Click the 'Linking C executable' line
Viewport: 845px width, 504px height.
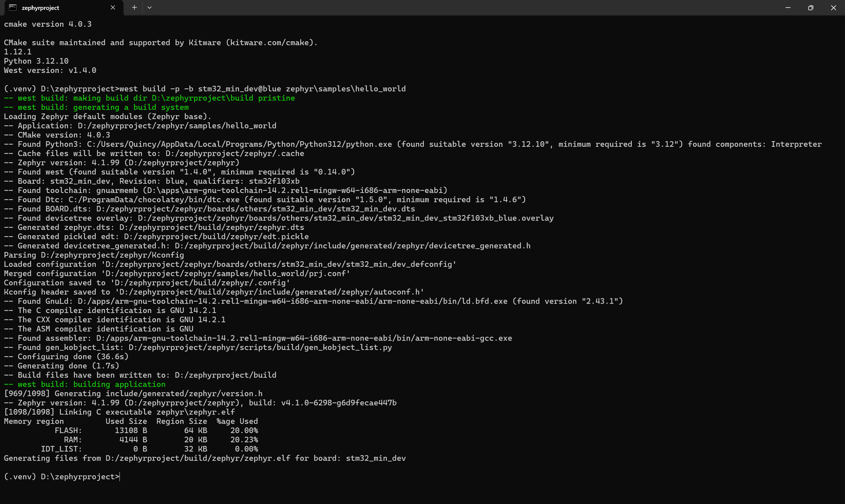119,412
